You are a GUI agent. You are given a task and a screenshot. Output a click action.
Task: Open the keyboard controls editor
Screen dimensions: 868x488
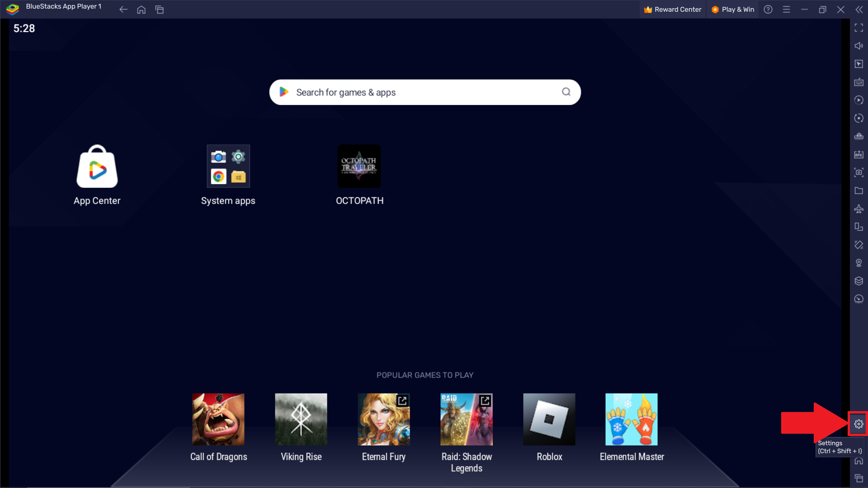pos(859,82)
